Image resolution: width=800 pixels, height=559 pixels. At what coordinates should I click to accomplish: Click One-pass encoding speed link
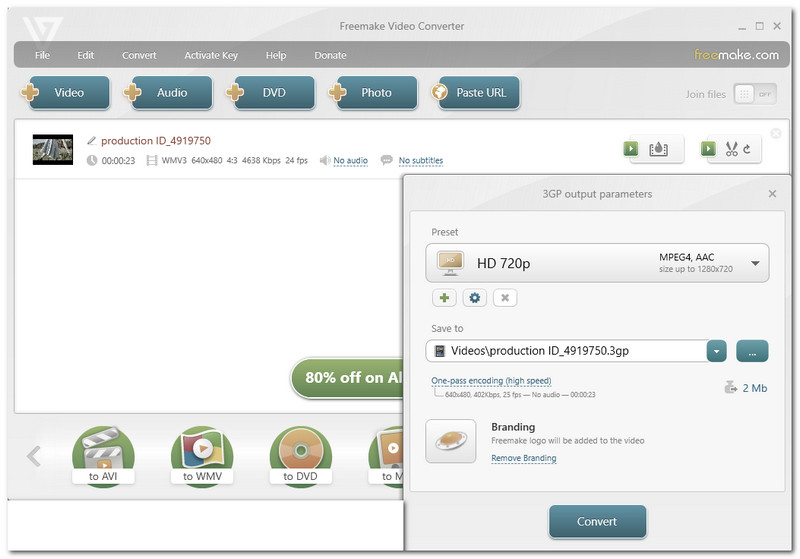point(491,381)
